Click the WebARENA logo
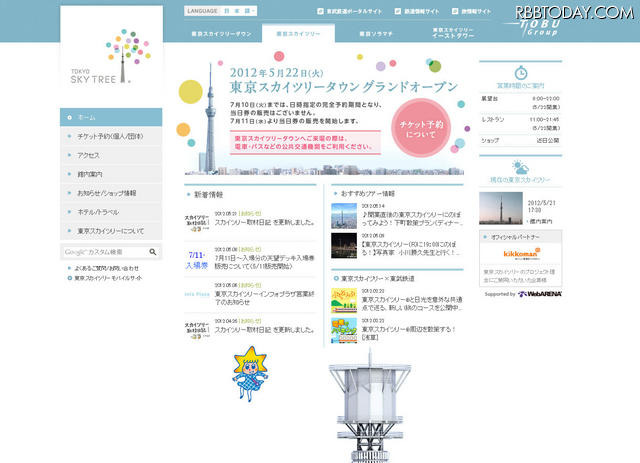Image resolution: width=640 pixels, height=463 pixels. pyautogui.click(x=540, y=294)
